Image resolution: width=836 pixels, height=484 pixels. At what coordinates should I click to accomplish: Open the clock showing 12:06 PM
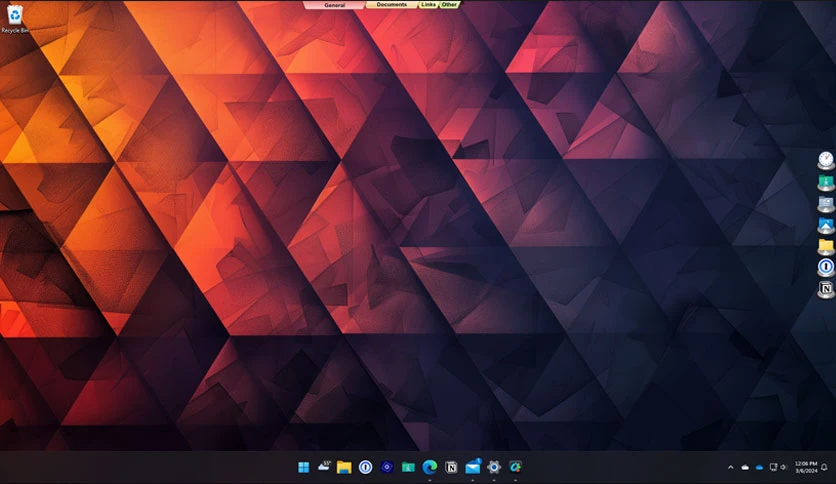806,467
